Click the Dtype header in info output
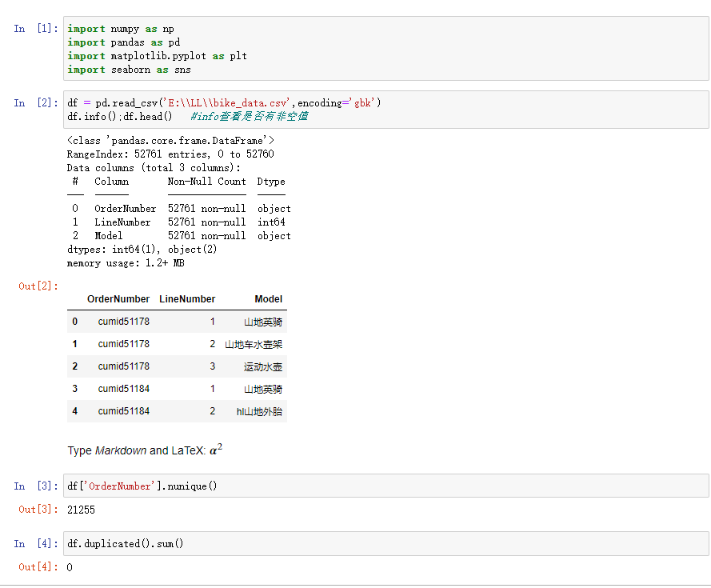Viewport: 711px width, 588px height. point(271,182)
